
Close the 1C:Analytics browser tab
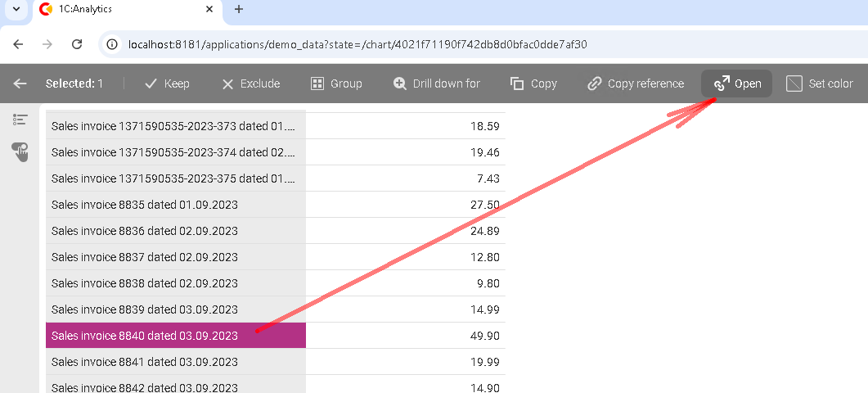click(x=209, y=9)
